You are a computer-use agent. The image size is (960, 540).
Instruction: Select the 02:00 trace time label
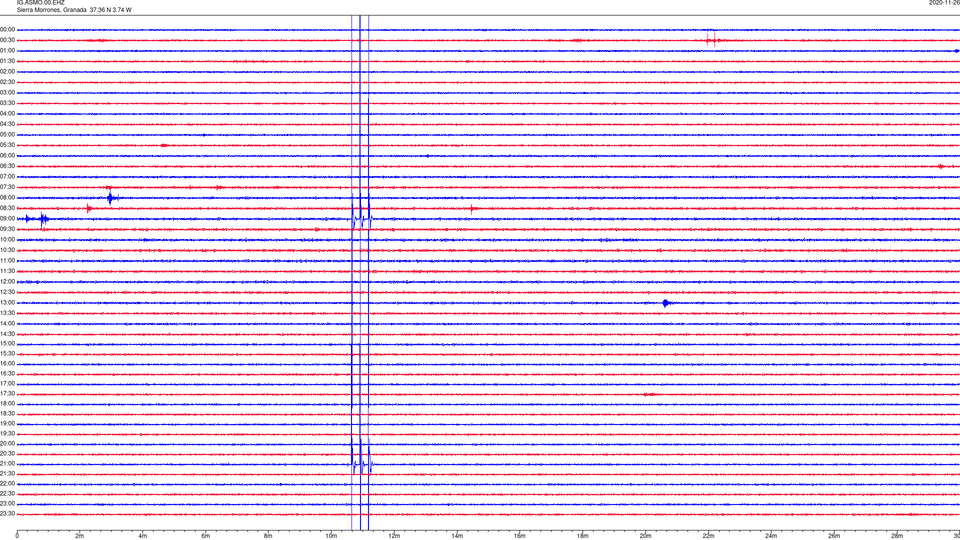click(7, 72)
